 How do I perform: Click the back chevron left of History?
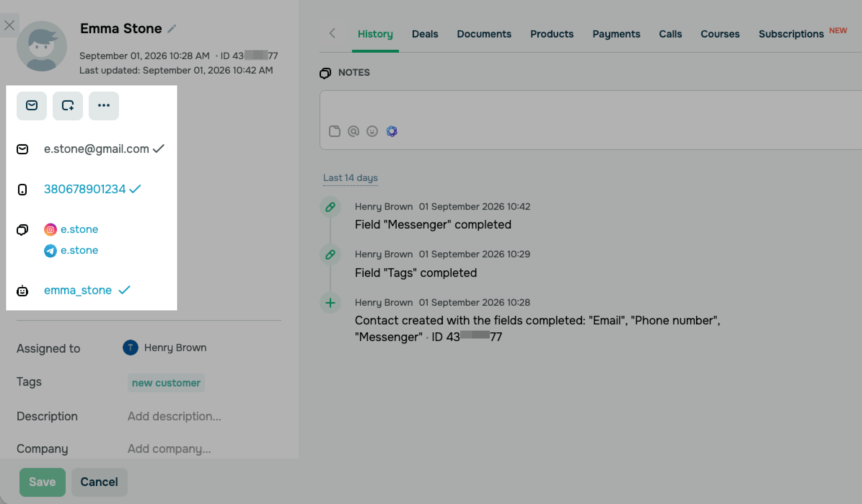coord(333,34)
